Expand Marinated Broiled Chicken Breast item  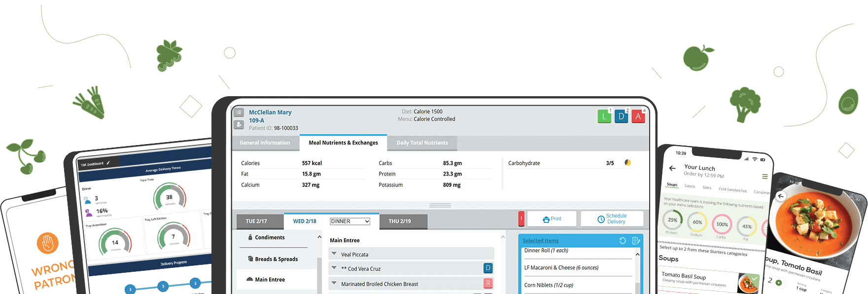tap(334, 283)
